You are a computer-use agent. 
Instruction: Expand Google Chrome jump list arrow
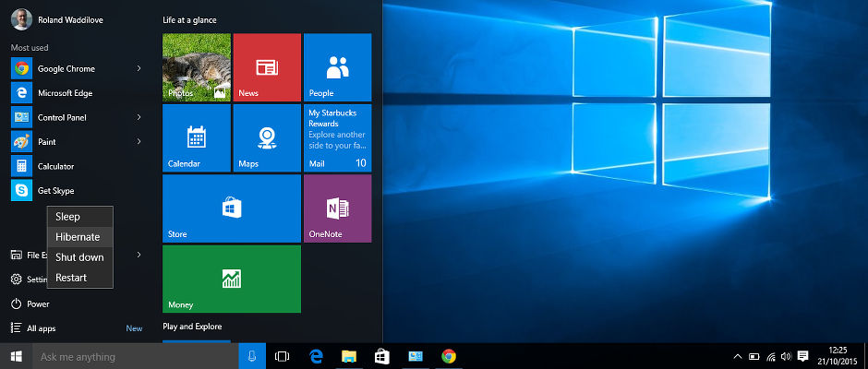click(139, 68)
